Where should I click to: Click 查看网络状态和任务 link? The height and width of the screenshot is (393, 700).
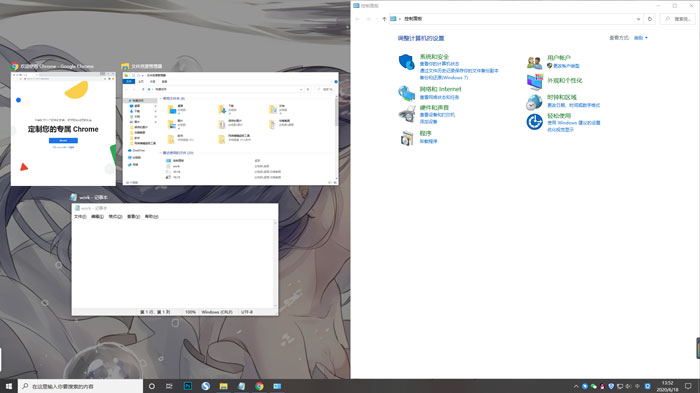click(439, 97)
